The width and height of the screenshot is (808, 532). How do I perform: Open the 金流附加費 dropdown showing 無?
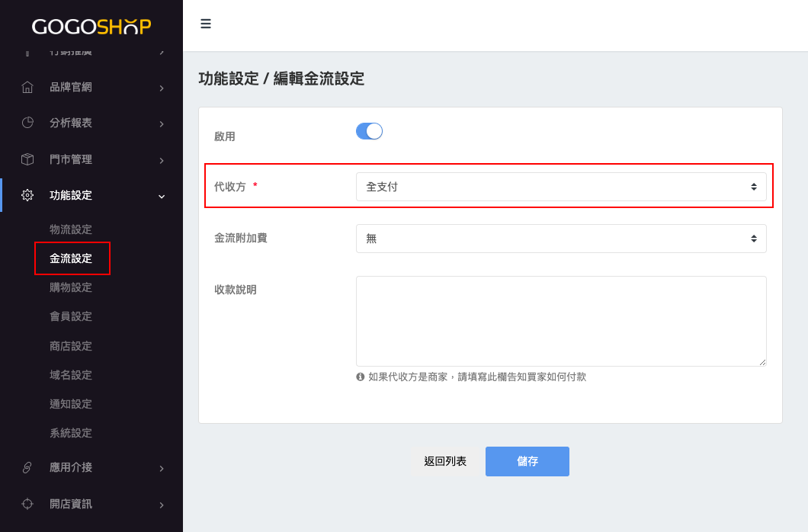point(561,239)
